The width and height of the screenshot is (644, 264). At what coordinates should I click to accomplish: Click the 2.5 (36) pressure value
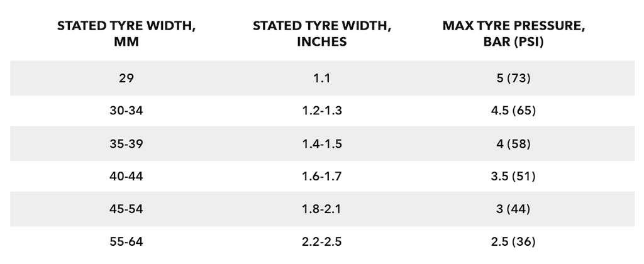click(514, 241)
